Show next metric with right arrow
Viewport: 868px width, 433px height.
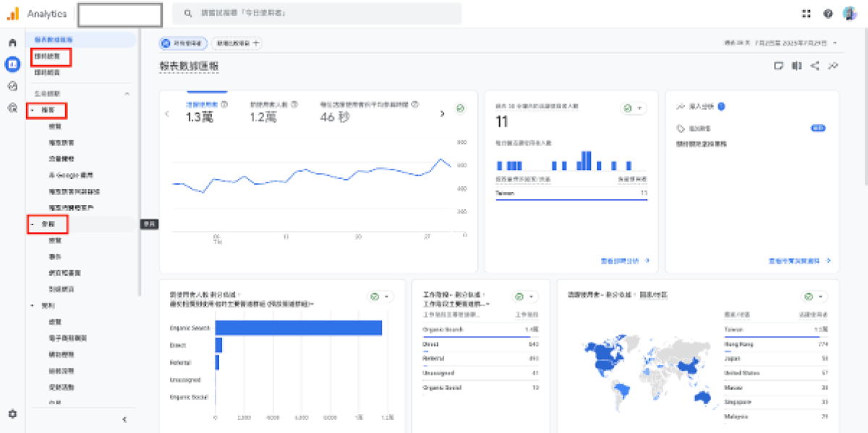[x=442, y=114]
